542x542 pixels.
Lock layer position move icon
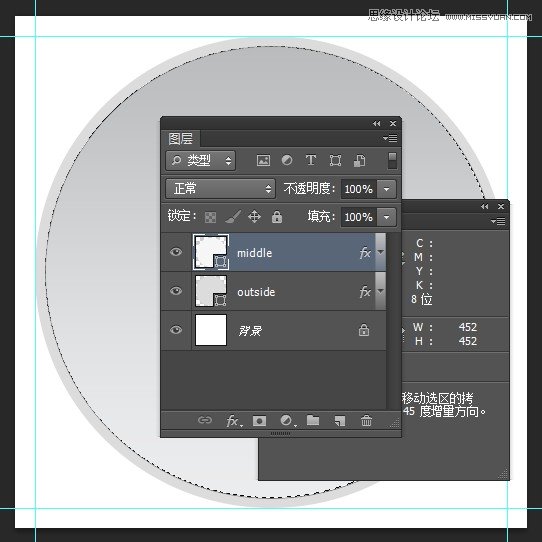[254, 217]
